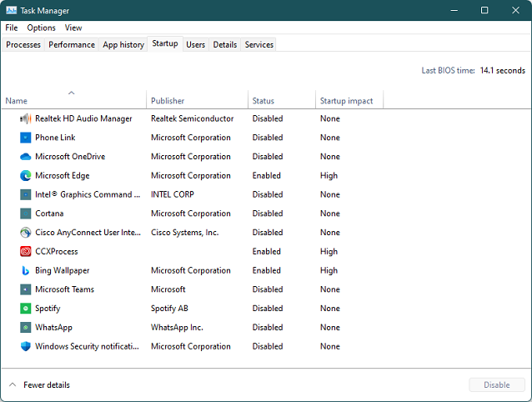This screenshot has height=402, width=532.
Task: Click the Microsoft Edge browser icon
Action: (x=26, y=176)
